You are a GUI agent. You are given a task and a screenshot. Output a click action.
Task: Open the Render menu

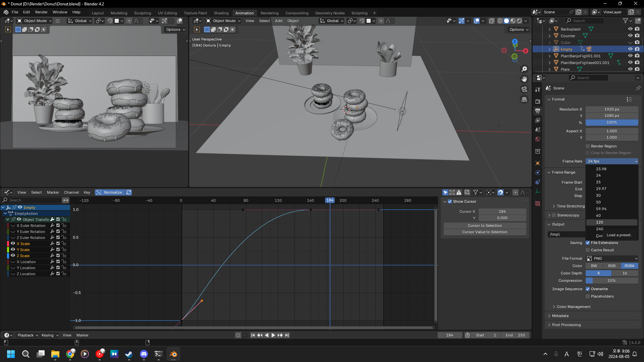tap(41, 12)
